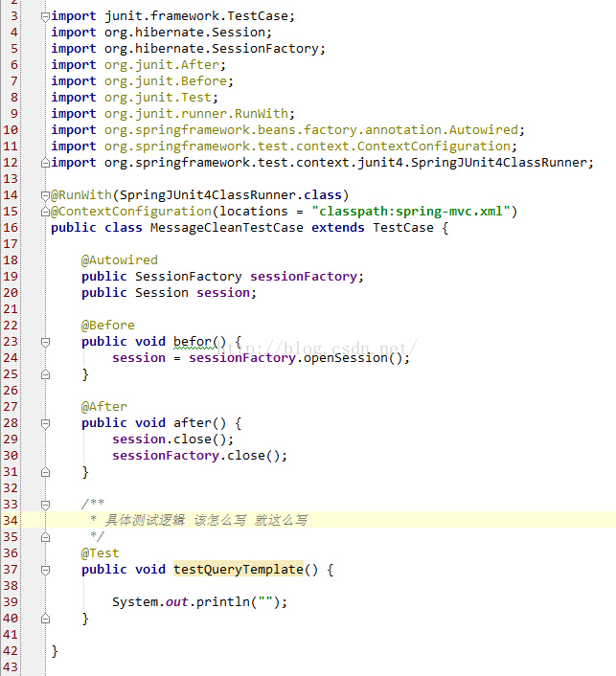Click class name MessageCleanTestCase in declaration
The height and width of the screenshot is (676, 616).
point(226,228)
